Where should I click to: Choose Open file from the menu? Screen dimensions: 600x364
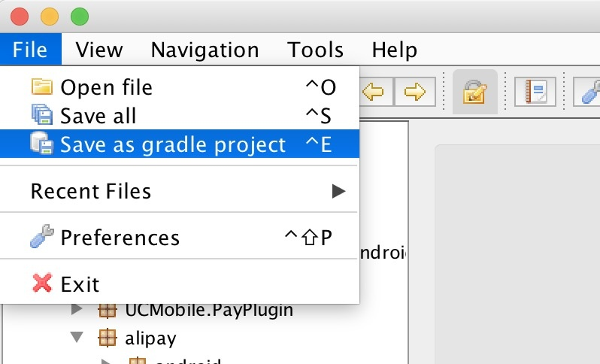pyautogui.click(x=180, y=87)
